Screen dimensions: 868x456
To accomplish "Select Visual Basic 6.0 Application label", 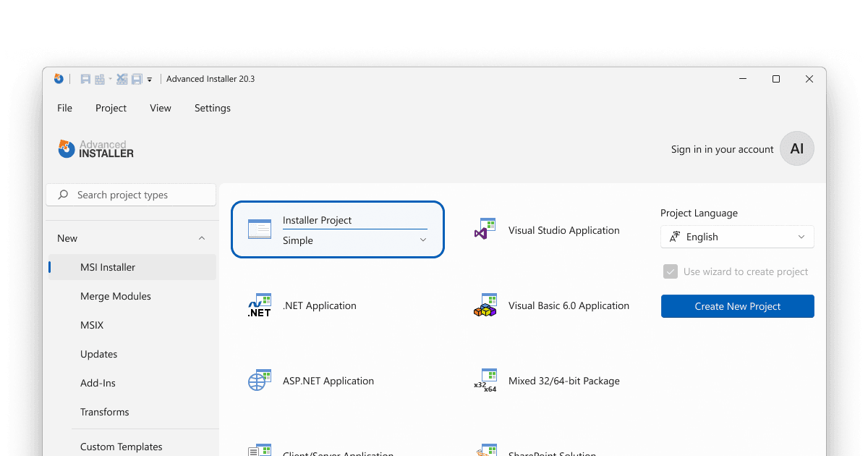I will (x=569, y=305).
